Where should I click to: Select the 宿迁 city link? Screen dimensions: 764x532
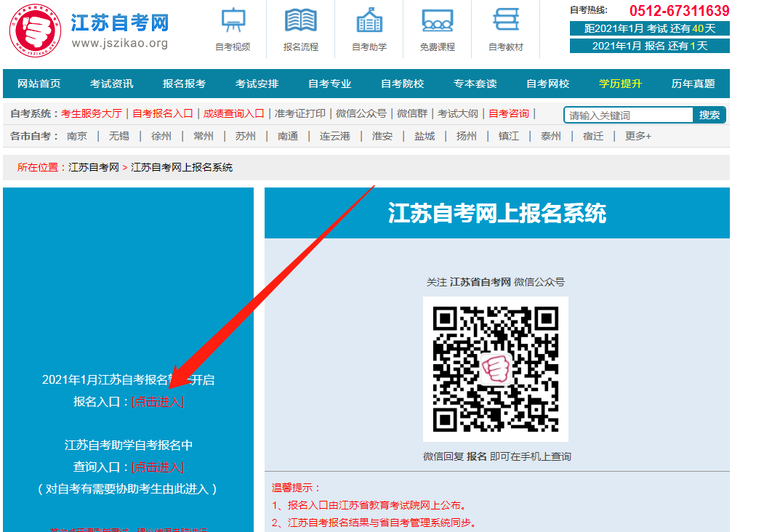tap(593, 136)
